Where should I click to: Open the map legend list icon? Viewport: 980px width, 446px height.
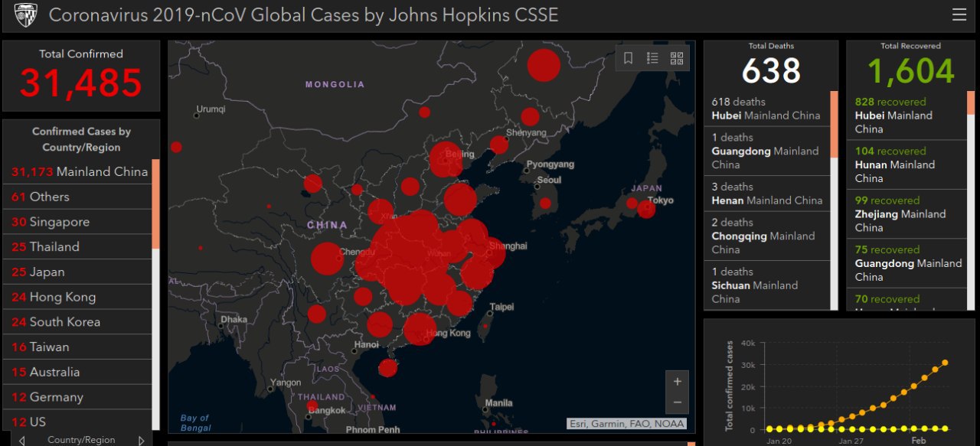[652, 58]
